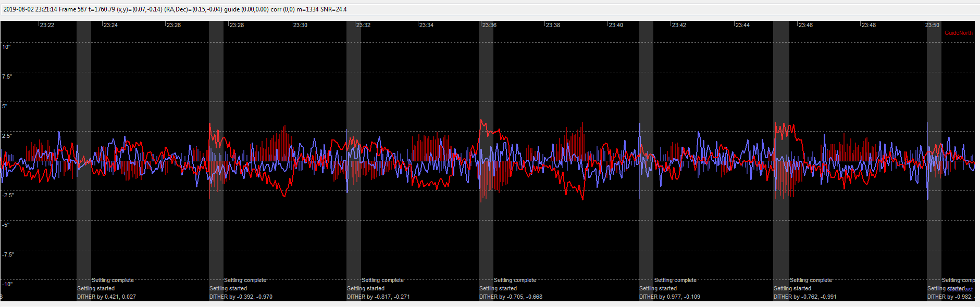The width and height of the screenshot is (980, 307).
Task: Click Settling started above DITHER by 0.977
Action: point(658,288)
